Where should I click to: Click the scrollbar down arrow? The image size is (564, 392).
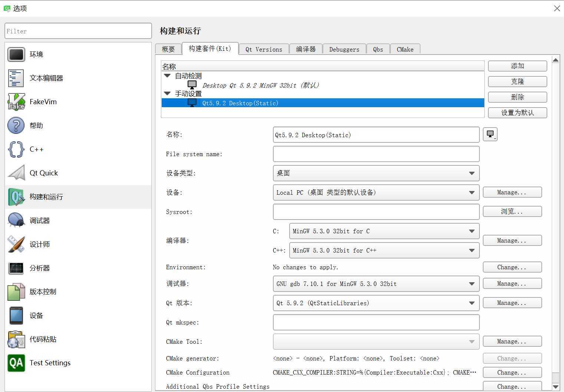(x=555, y=387)
